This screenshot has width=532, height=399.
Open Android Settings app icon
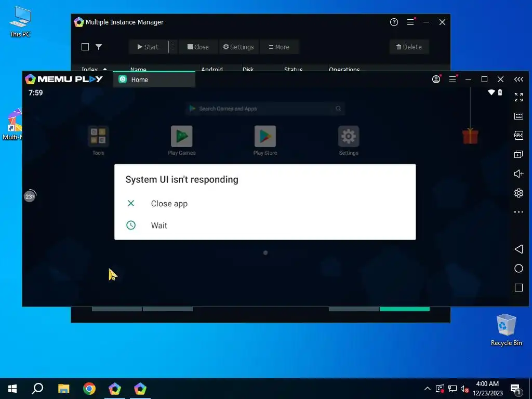coord(349,140)
